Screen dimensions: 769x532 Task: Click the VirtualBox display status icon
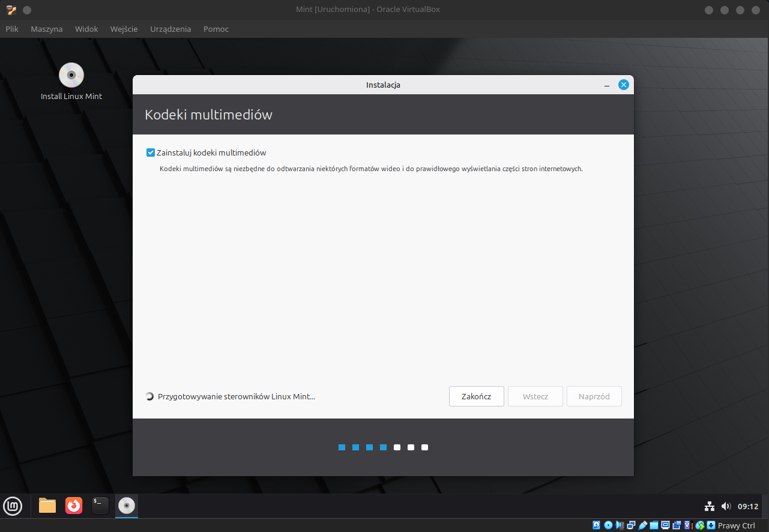pos(665,525)
